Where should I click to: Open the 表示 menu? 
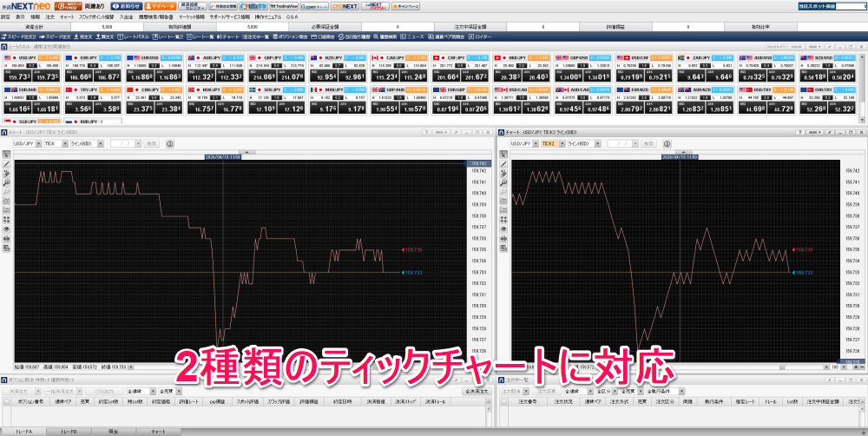[21, 17]
